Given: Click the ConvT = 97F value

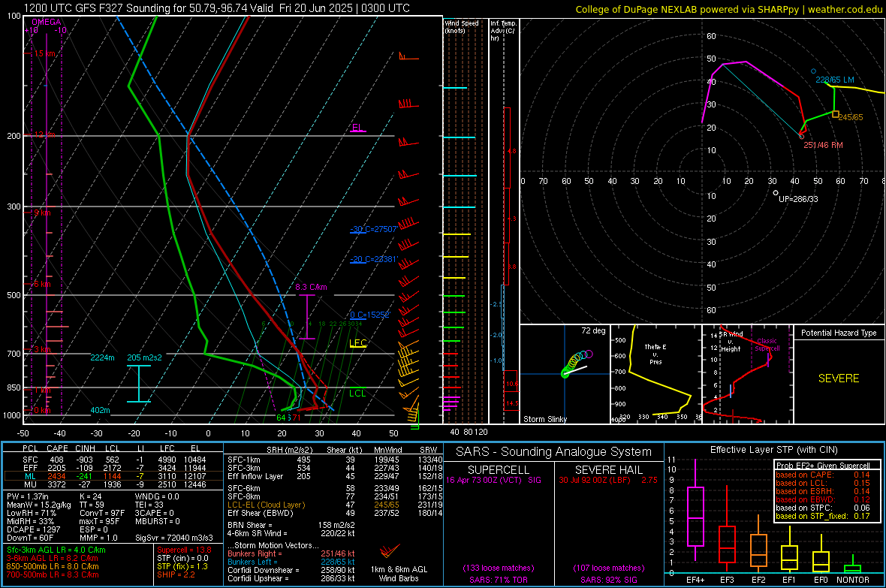Looking at the screenshot, I should coord(102,513).
